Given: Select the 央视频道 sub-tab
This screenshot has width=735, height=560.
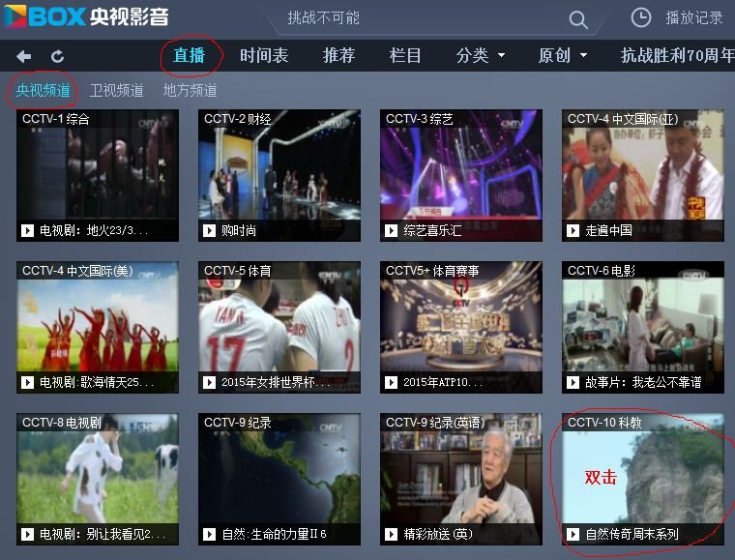Looking at the screenshot, I should click(44, 90).
